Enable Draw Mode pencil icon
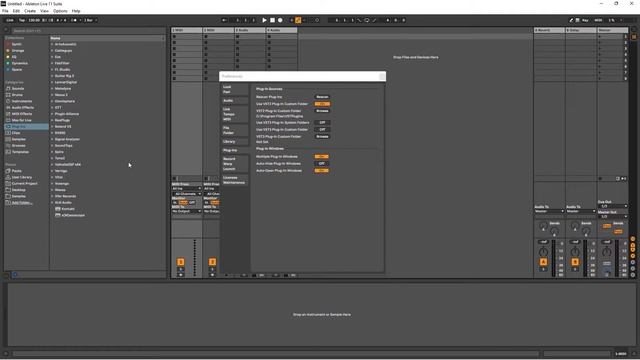 click(571, 20)
